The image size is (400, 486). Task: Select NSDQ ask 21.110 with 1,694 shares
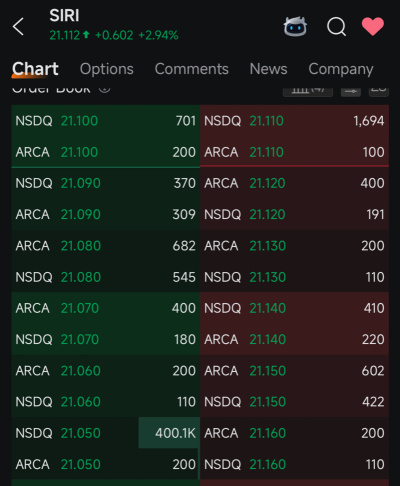(294, 121)
